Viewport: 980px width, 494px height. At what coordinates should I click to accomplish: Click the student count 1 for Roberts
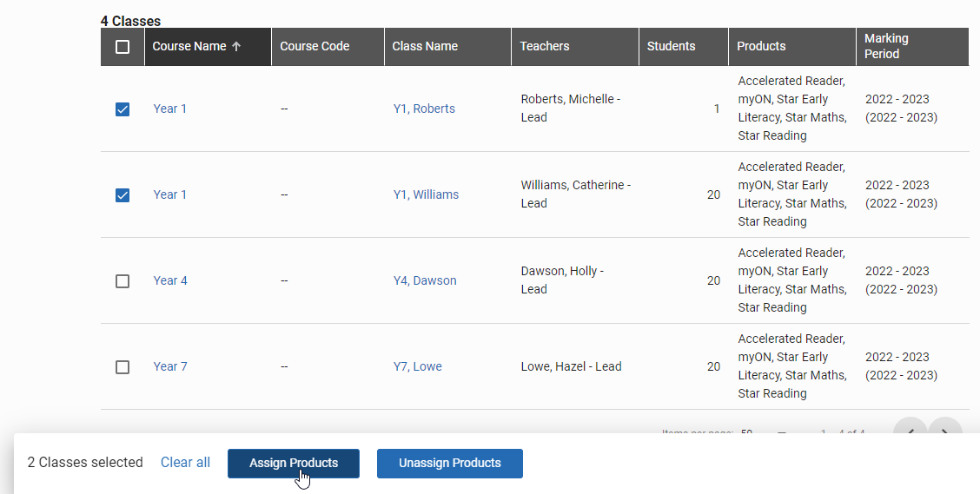coord(717,109)
